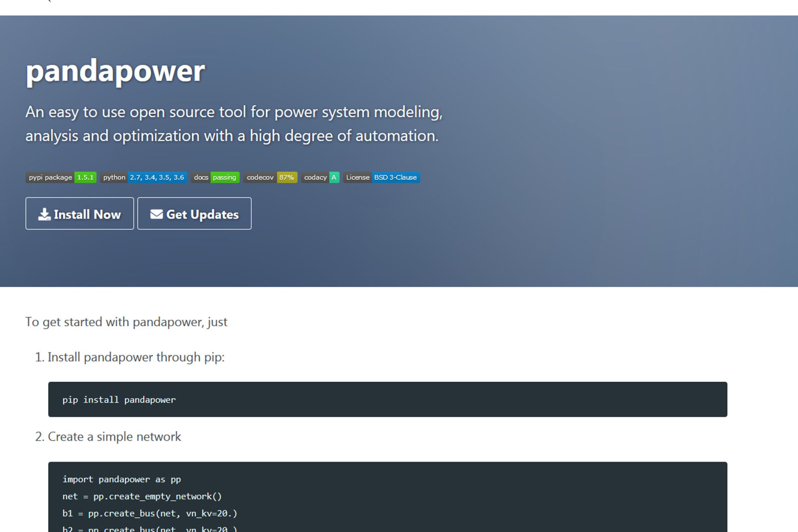Click the 'import pandapower as pp' line
This screenshot has height=532, width=798.
(x=121, y=479)
